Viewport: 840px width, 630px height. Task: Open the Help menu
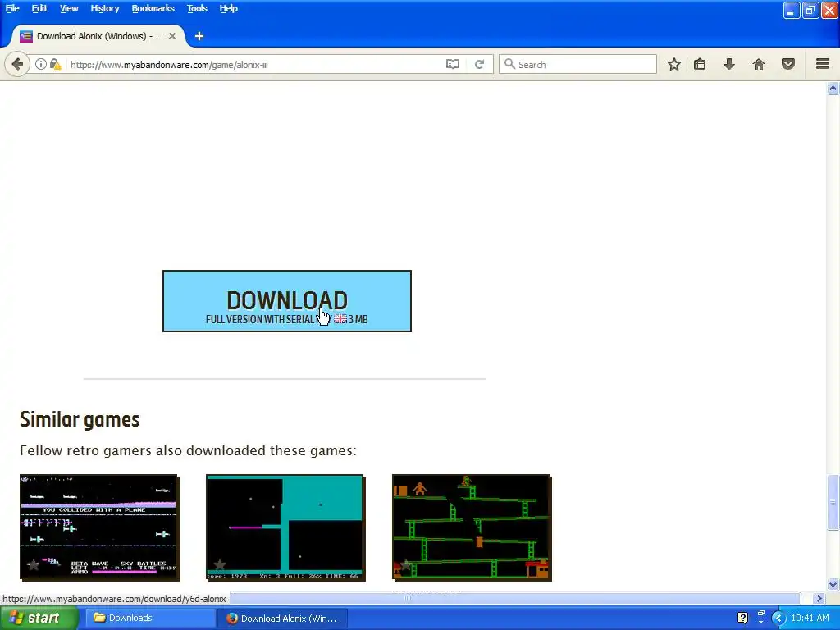point(228,8)
